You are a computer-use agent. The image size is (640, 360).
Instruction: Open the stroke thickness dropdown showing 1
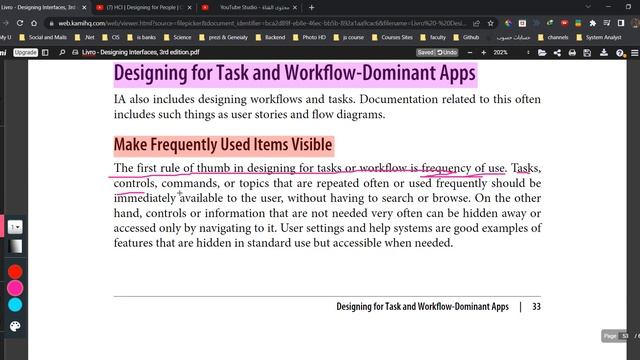tap(15, 227)
